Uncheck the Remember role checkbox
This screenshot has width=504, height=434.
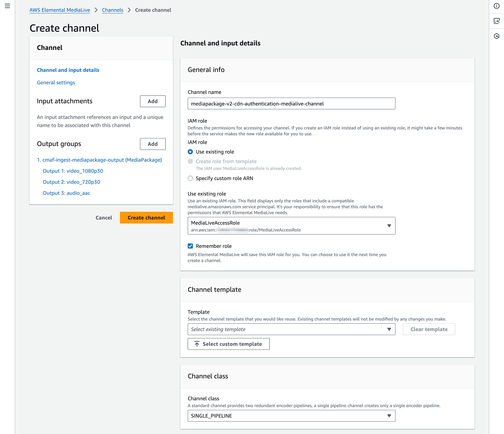[190, 246]
